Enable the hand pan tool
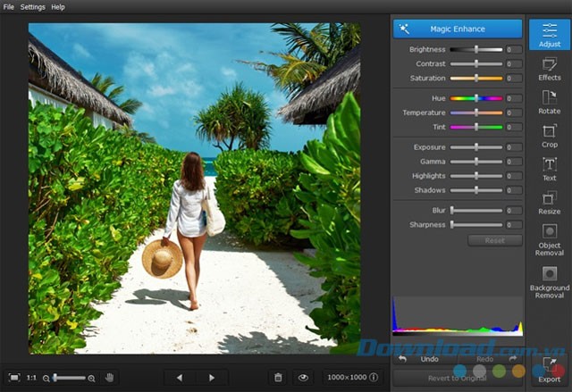The height and width of the screenshot is (392, 572). click(x=109, y=378)
